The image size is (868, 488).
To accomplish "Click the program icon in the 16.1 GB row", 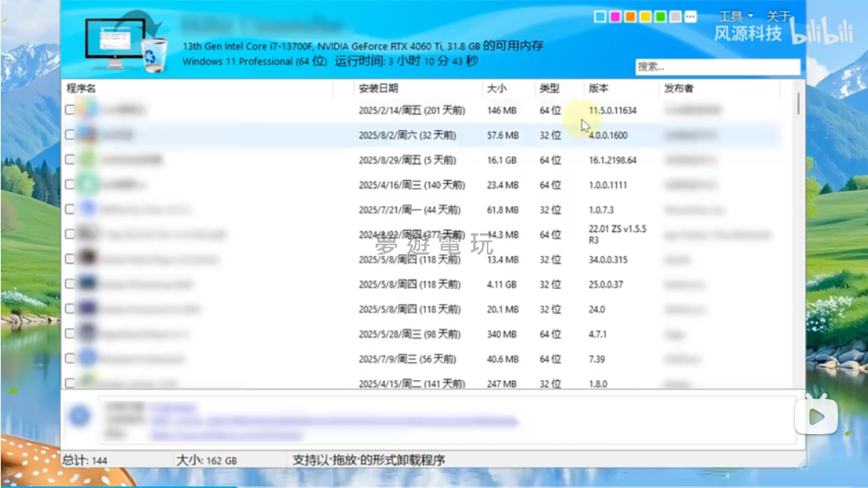I will pos(87,159).
